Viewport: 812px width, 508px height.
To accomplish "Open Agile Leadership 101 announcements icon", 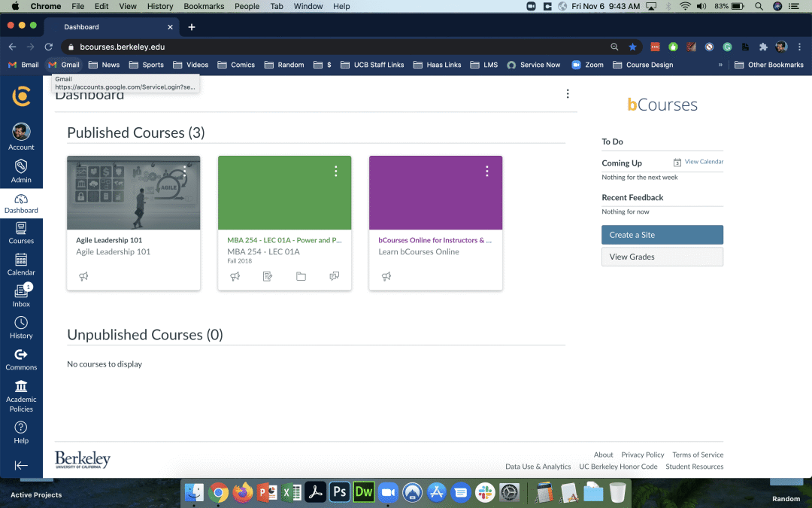I will coord(83,276).
